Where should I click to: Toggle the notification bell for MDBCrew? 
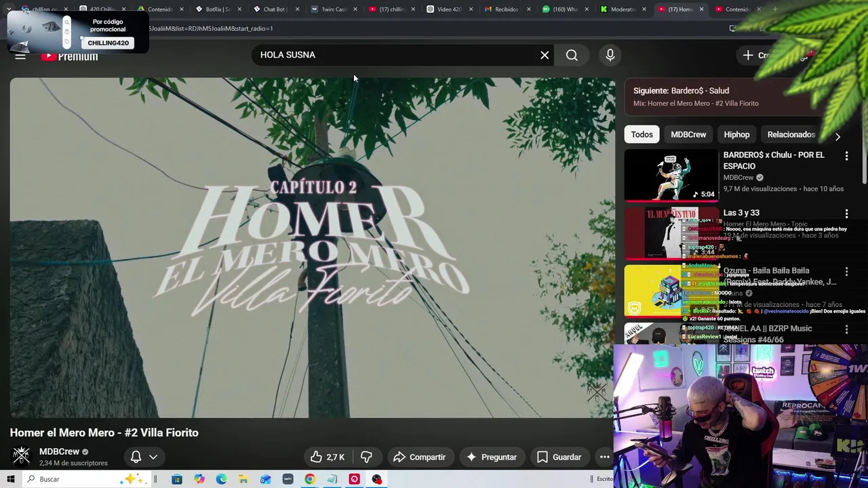pos(136,457)
